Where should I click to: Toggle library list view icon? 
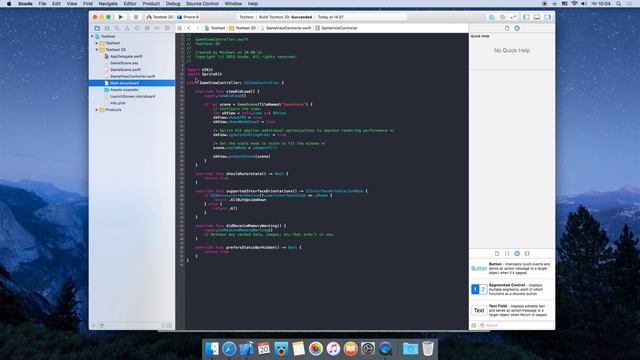click(x=474, y=325)
